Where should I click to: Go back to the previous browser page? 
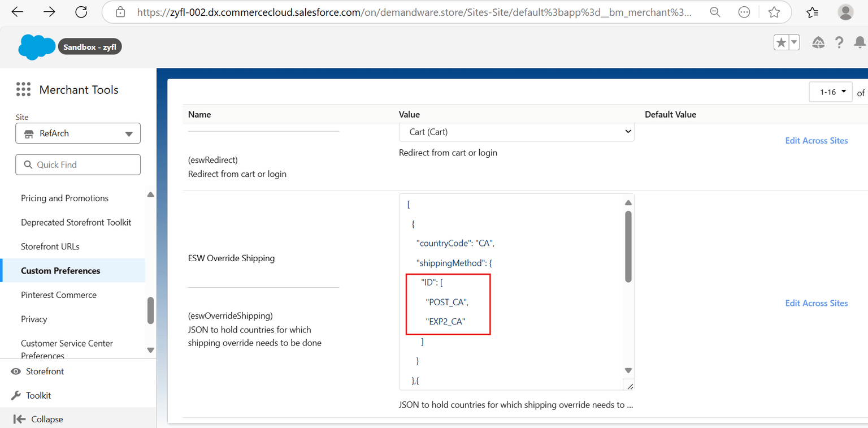[18, 12]
